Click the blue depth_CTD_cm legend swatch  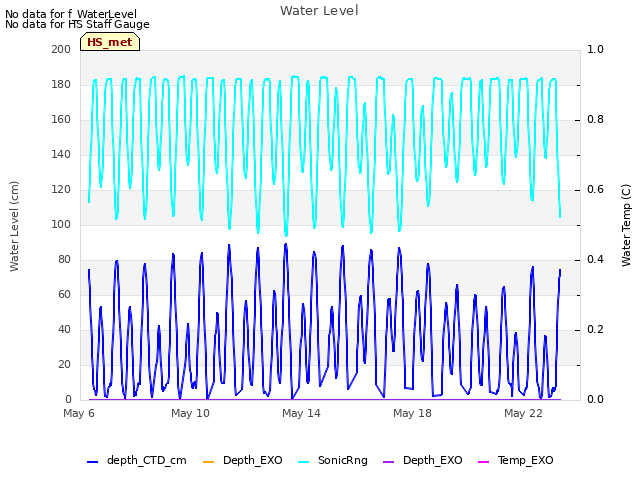tap(93, 462)
